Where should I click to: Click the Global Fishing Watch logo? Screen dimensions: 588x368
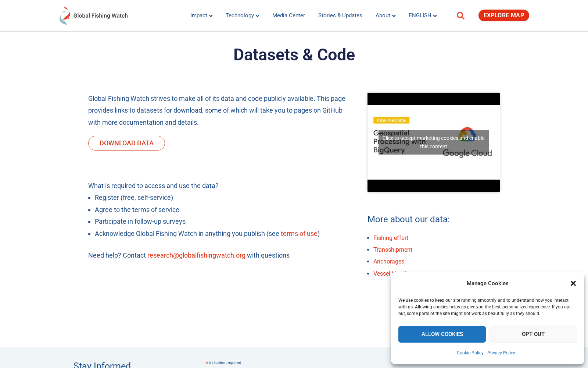pos(94,15)
